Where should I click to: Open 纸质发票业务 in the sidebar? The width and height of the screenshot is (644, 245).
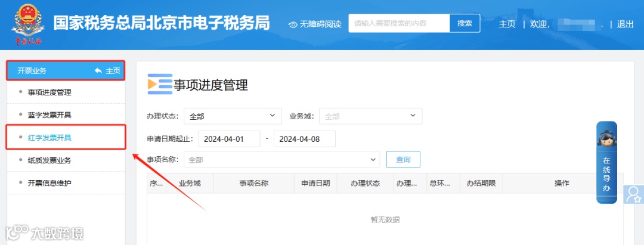pyautogui.click(x=49, y=160)
